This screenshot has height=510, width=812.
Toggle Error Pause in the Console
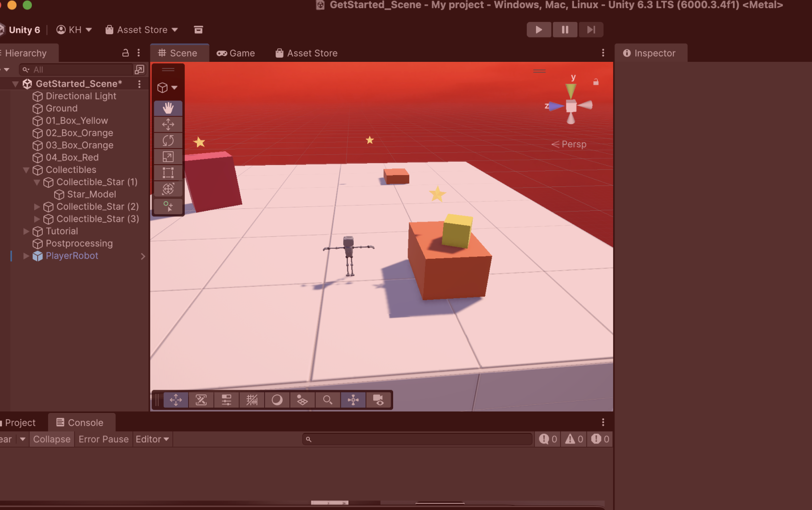pos(103,439)
